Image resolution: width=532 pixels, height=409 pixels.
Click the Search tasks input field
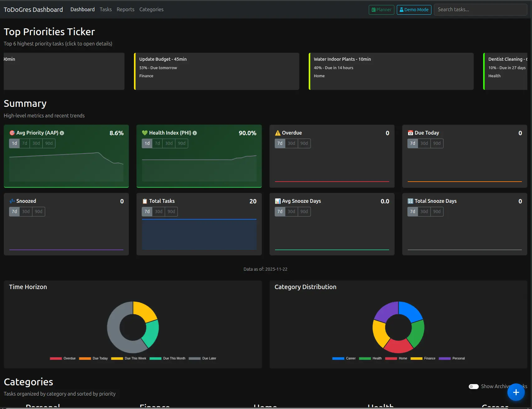pos(480,10)
